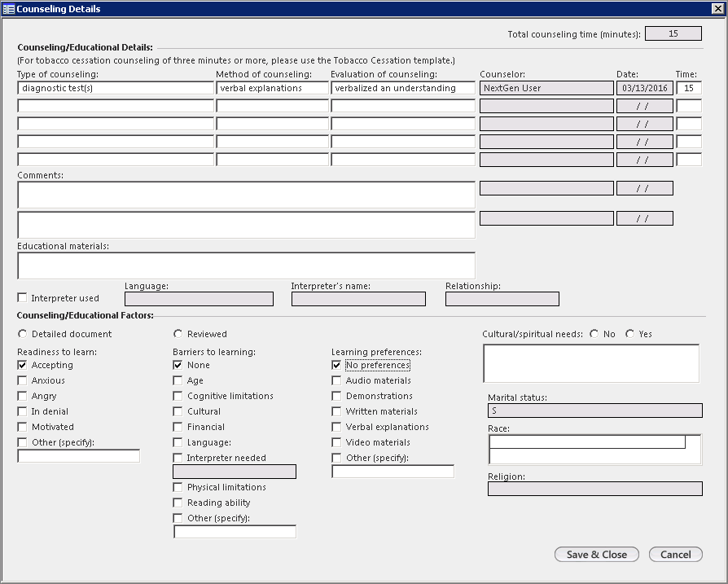The image size is (728, 584).
Task: Click the Educational materials text box
Action: pos(246,266)
